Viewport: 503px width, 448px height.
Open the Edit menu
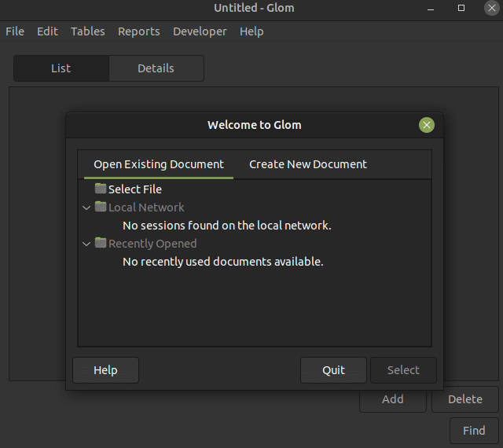[47, 31]
